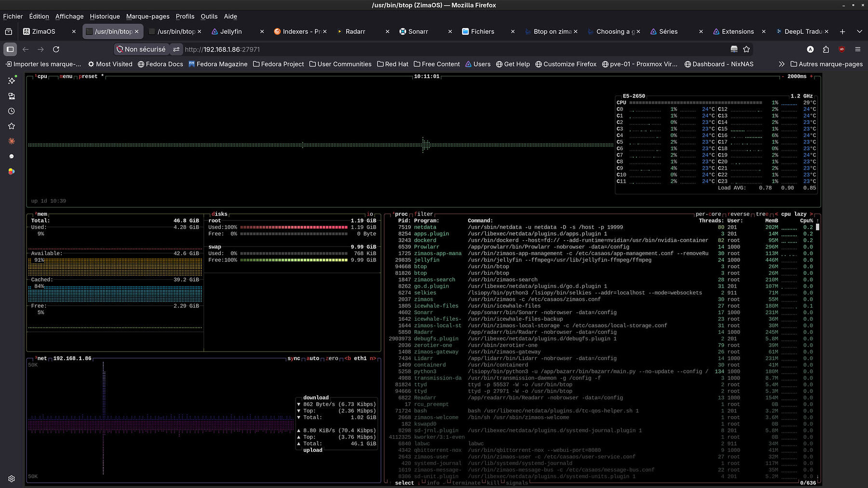Increase btop update interval with plus

coord(812,76)
